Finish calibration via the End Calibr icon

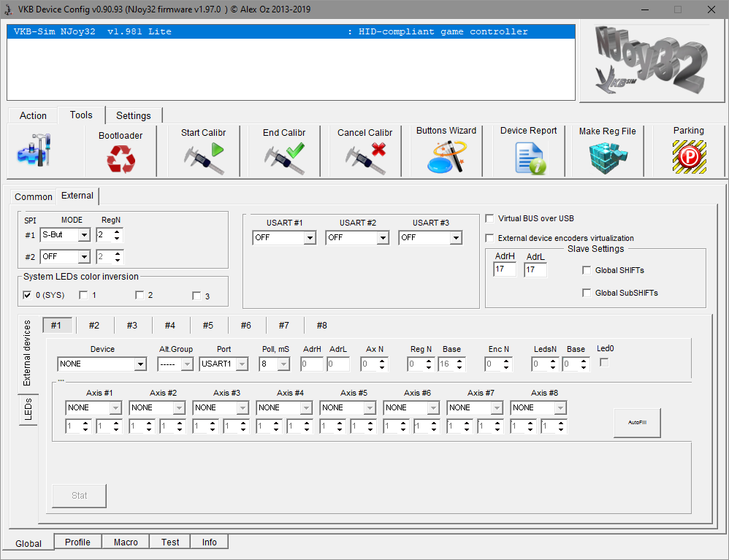tap(284, 158)
